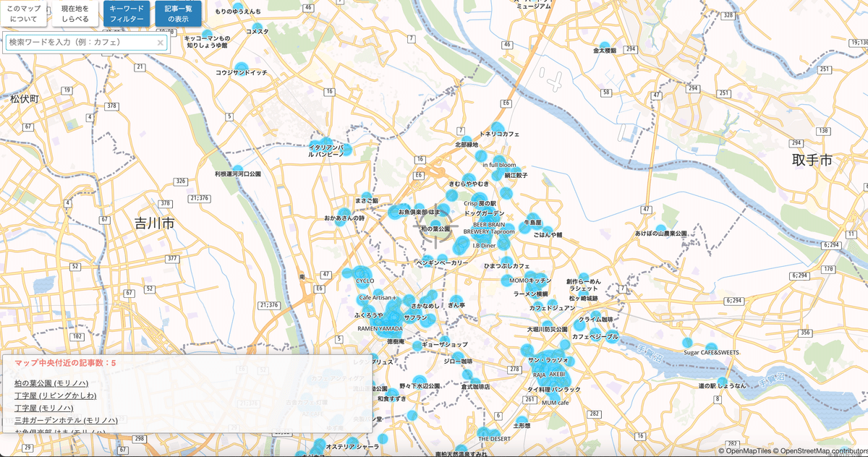The width and height of the screenshot is (868, 457).
Task: Click the 松伏町 town label
Action: point(25,98)
